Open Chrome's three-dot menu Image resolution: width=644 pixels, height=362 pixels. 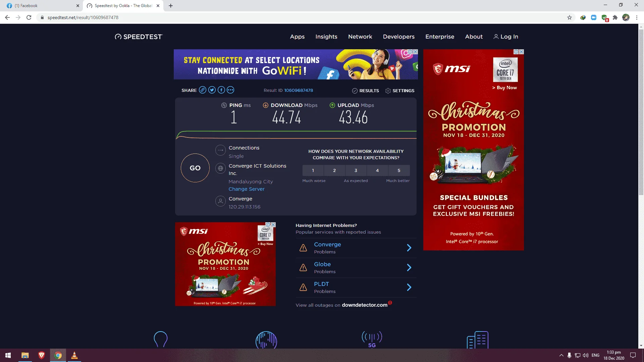(637, 17)
